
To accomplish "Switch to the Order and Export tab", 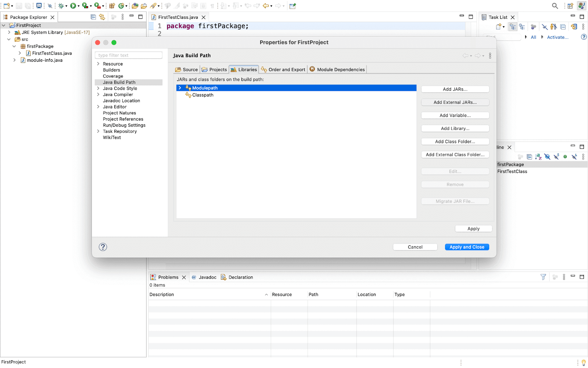I will (283, 70).
